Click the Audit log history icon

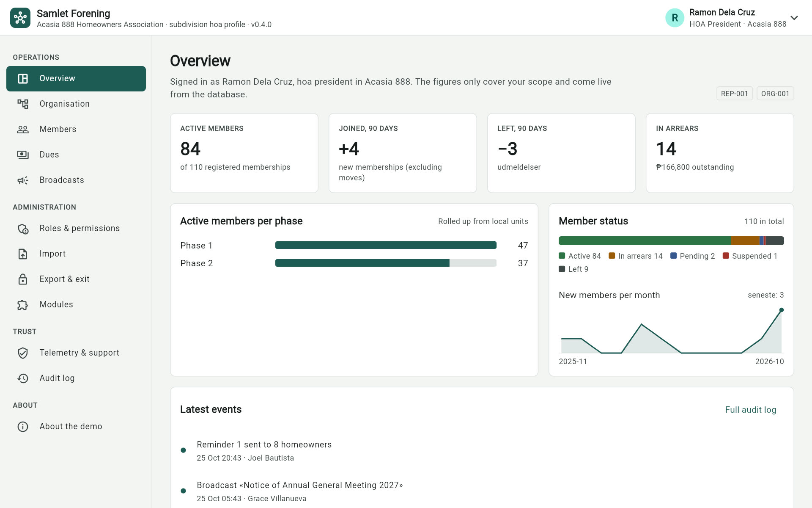(23, 378)
